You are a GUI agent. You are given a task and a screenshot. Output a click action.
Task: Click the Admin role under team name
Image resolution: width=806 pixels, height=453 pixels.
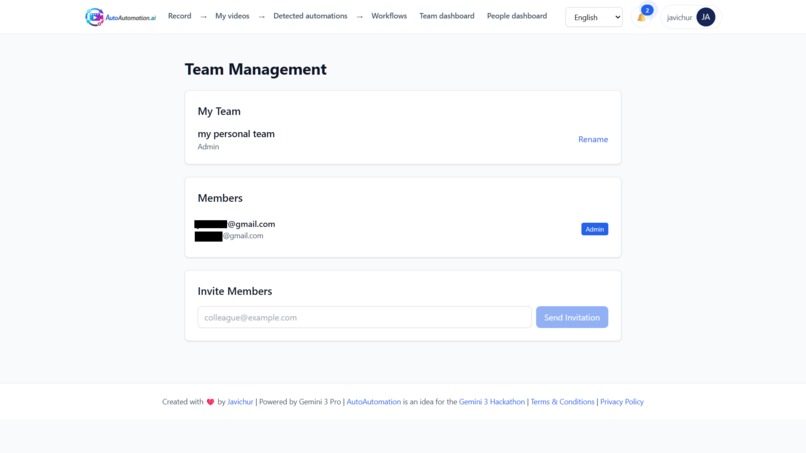[208, 147]
